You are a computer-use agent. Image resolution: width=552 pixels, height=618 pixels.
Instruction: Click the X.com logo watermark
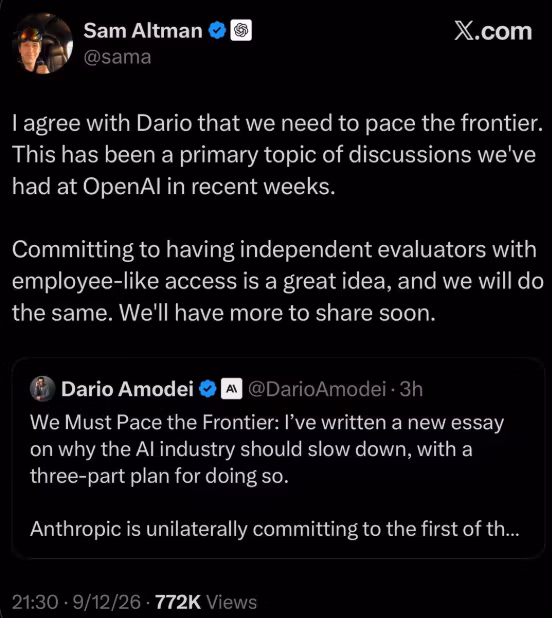tap(493, 31)
